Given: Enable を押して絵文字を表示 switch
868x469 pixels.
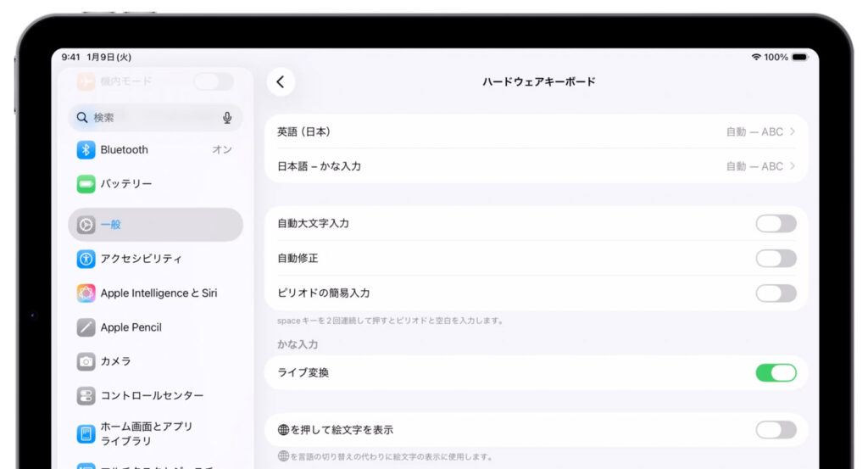Looking at the screenshot, I should [x=776, y=430].
